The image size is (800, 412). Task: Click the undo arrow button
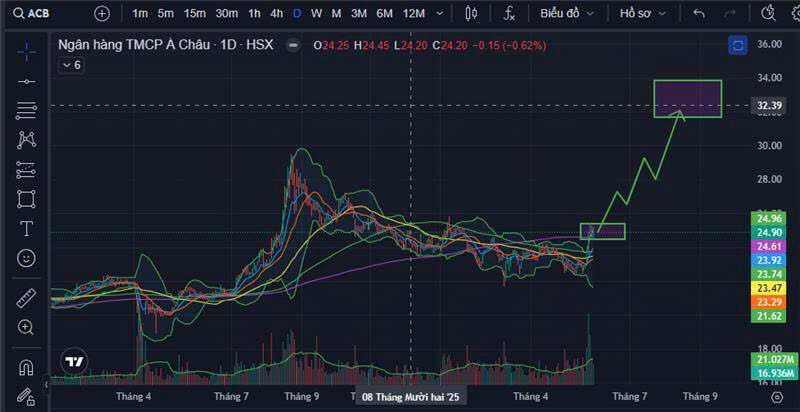(x=699, y=14)
